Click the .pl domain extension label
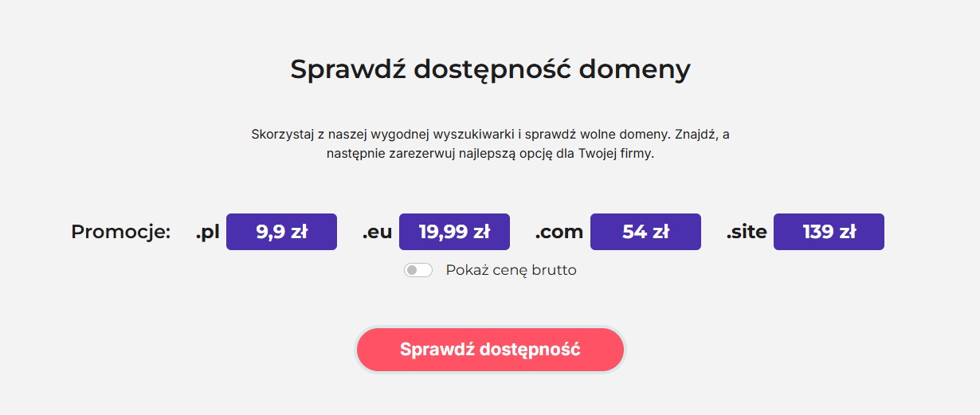The width and height of the screenshot is (980, 415). pyautogui.click(x=207, y=232)
